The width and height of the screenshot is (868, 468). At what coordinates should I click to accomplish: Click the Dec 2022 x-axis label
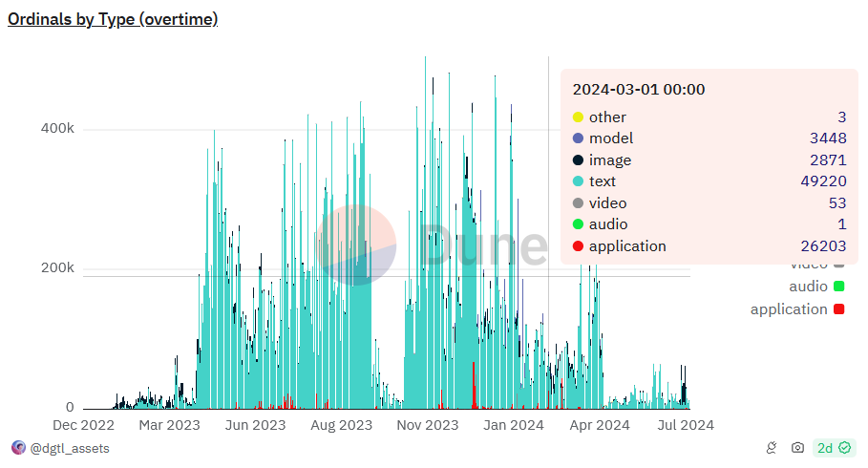[x=83, y=425]
